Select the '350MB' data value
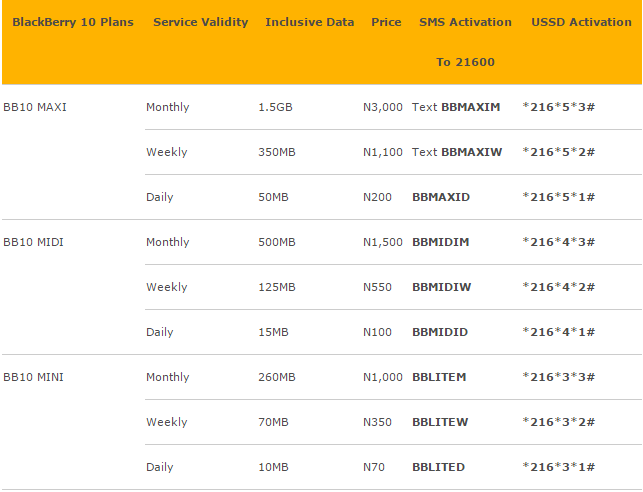643x492 pixels. tap(277, 152)
